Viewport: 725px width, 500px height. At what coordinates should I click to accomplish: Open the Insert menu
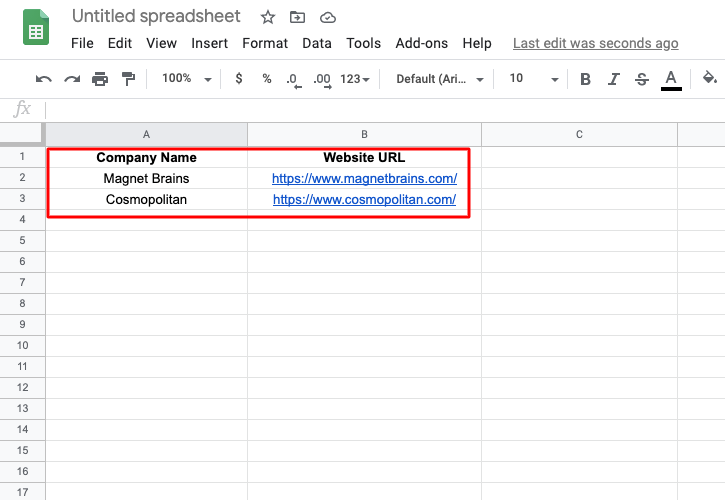click(x=209, y=43)
